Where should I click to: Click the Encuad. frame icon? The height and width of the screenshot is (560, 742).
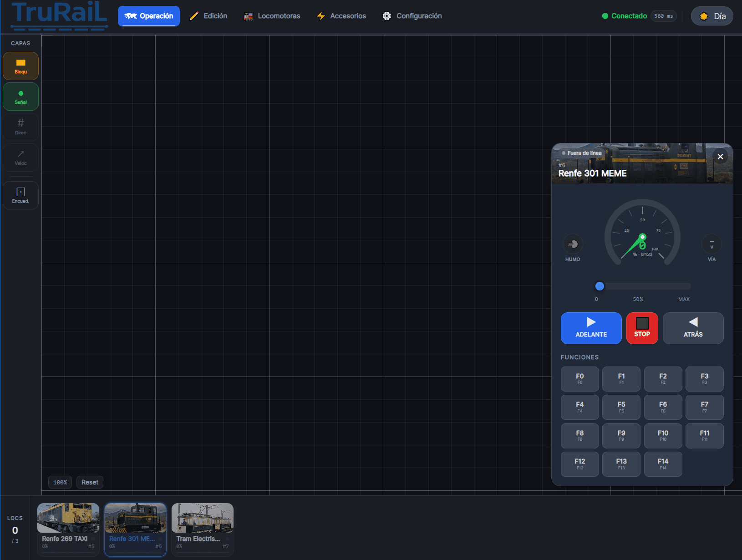coord(20,195)
